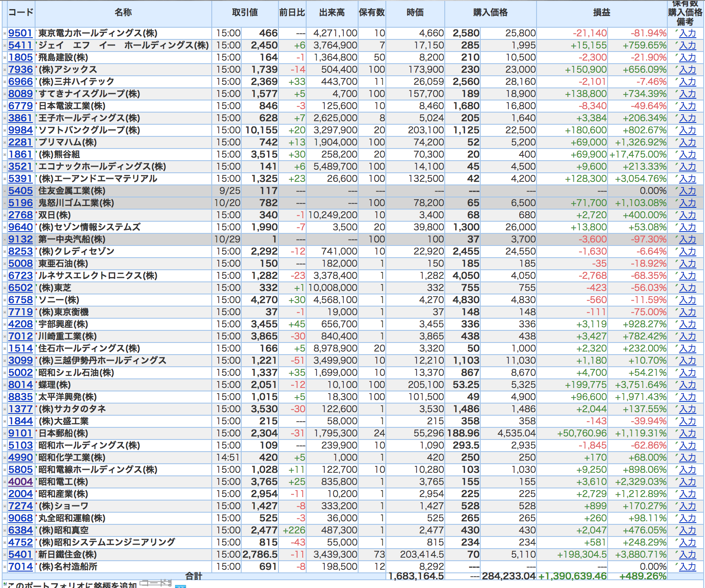Click 入力 for the 昭和電工 row
Image resolution: width=705 pixels, height=588 pixels.
tap(688, 482)
